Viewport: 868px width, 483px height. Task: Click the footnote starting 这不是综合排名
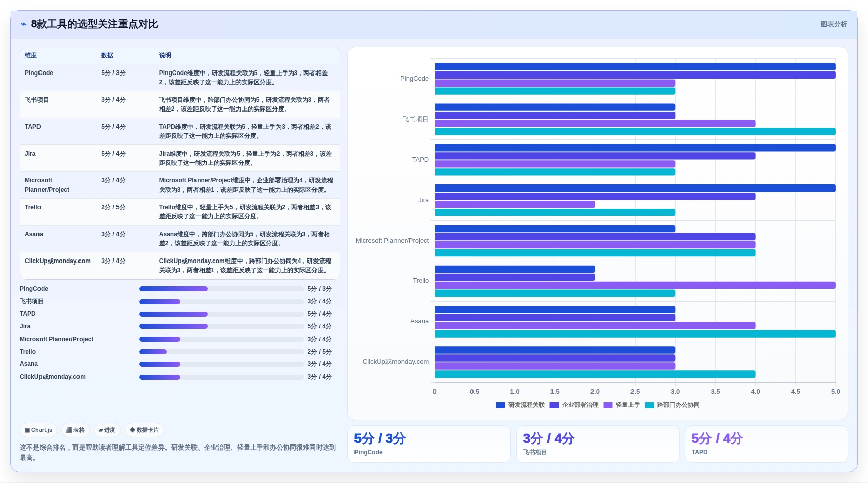coord(178,453)
